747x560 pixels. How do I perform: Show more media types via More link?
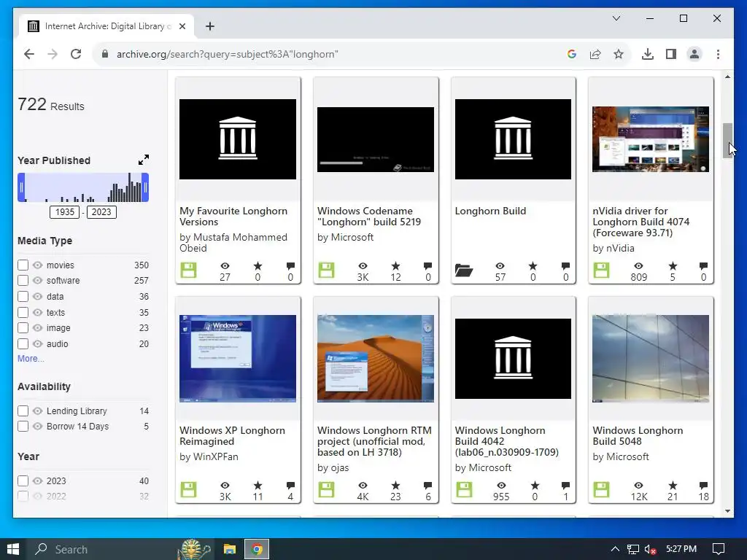click(31, 359)
